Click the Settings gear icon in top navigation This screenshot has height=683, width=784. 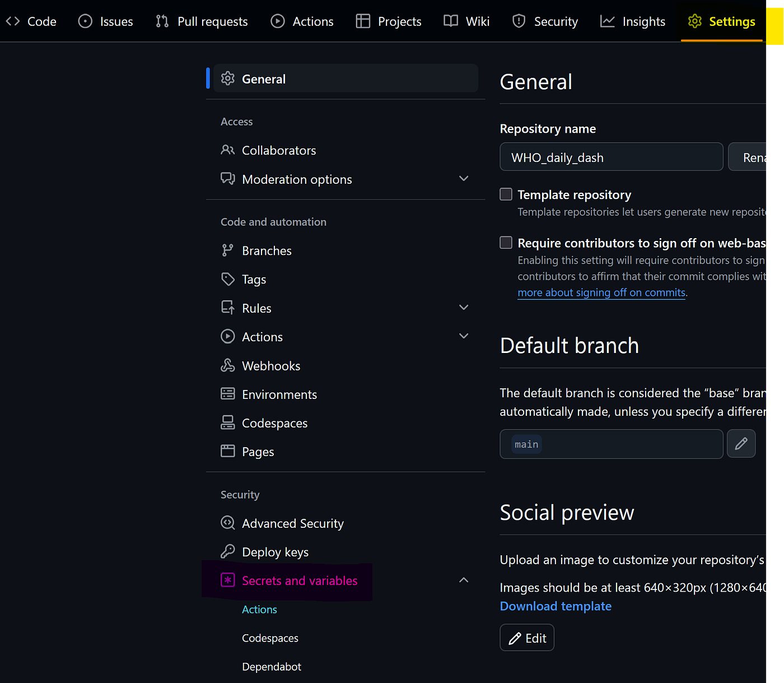click(x=695, y=21)
